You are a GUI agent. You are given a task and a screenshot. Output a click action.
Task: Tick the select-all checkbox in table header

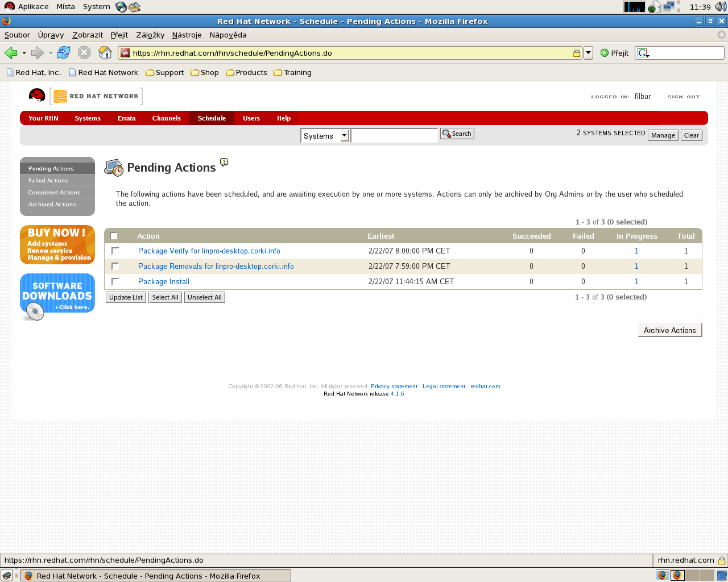point(114,236)
